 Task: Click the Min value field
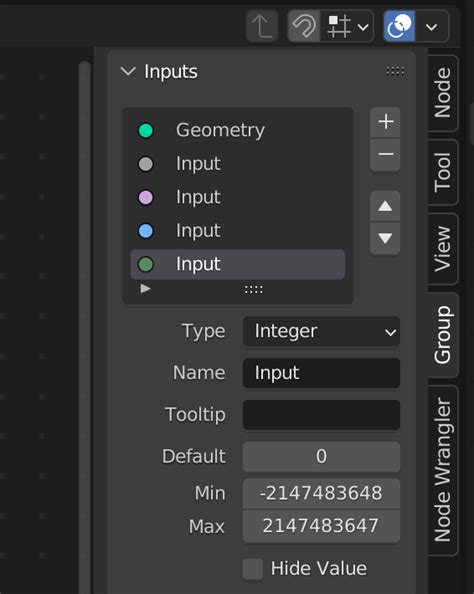(321, 494)
